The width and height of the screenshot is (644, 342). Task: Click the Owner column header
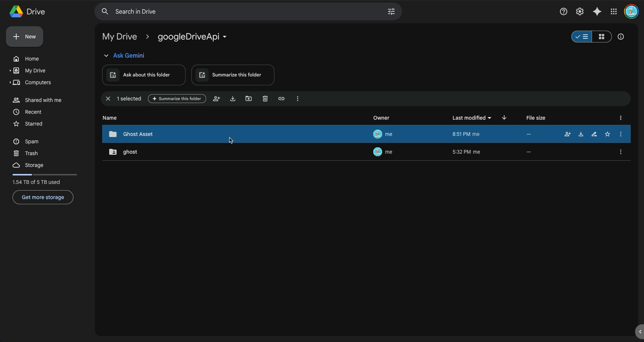(x=381, y=118)
